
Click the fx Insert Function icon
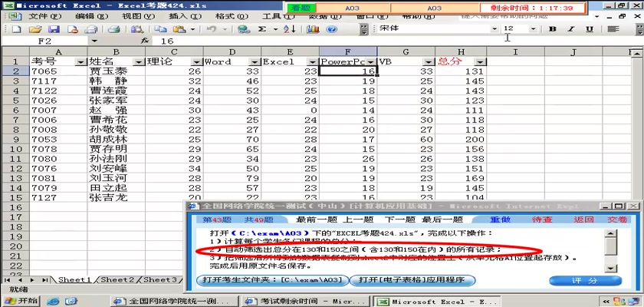click(144, 41)
